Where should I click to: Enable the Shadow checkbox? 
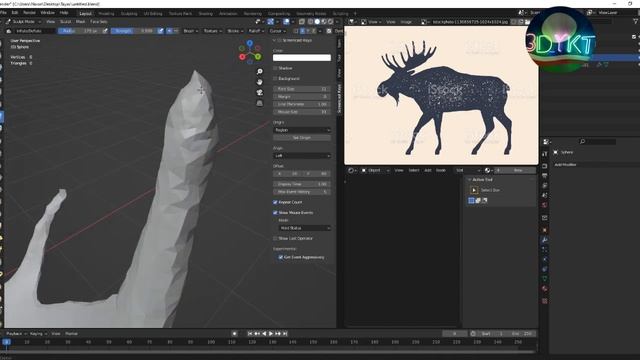coord(275,68)
